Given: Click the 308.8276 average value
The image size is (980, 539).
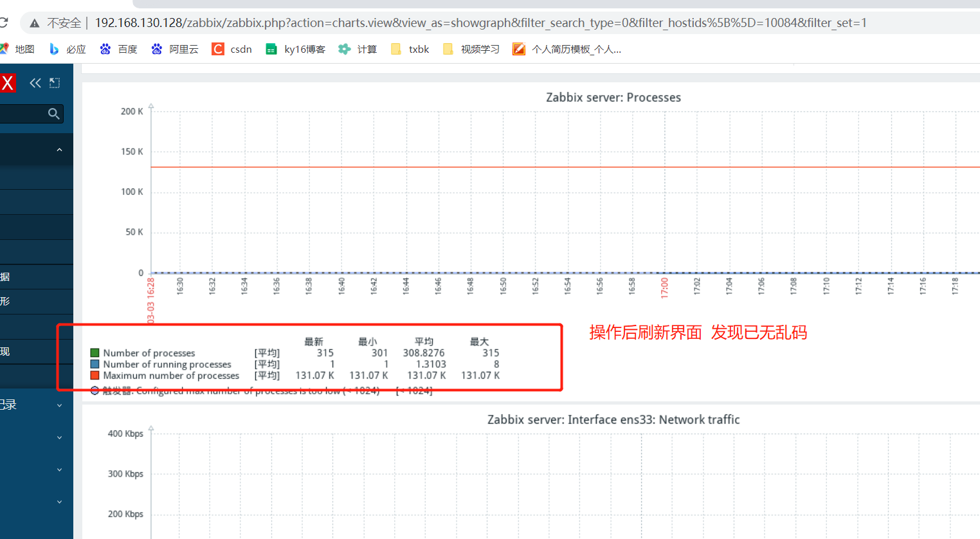Looking at the screenshot, I should click(424, 353).
